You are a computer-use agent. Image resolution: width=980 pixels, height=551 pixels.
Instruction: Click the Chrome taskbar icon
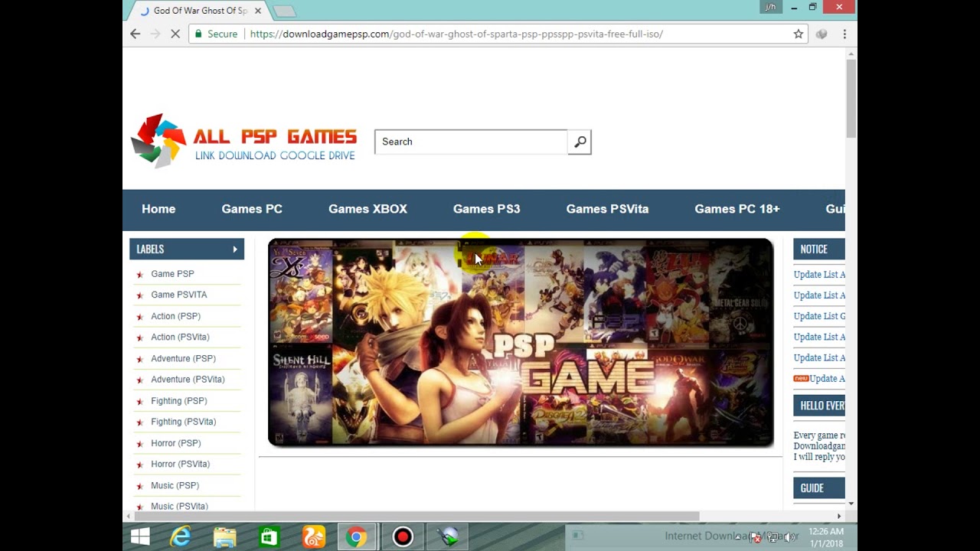pyautogui.click(x=355, y=537)
